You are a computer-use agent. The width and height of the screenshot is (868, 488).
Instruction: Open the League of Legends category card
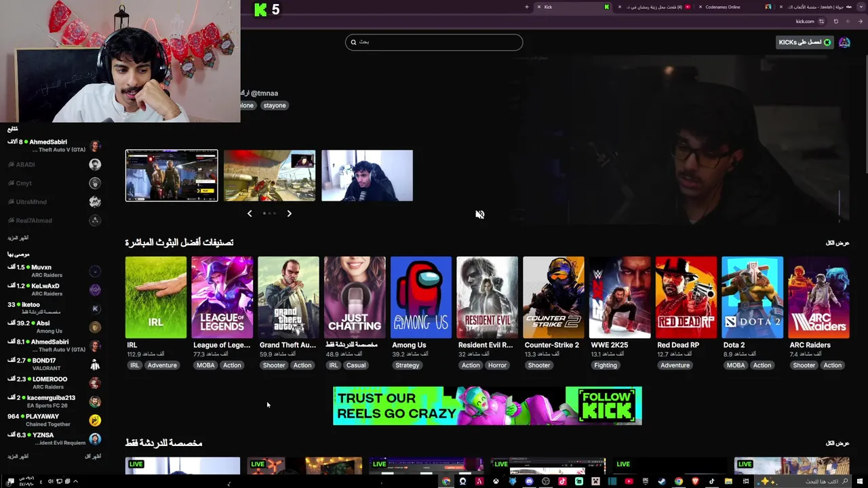(x=222, y=297)
